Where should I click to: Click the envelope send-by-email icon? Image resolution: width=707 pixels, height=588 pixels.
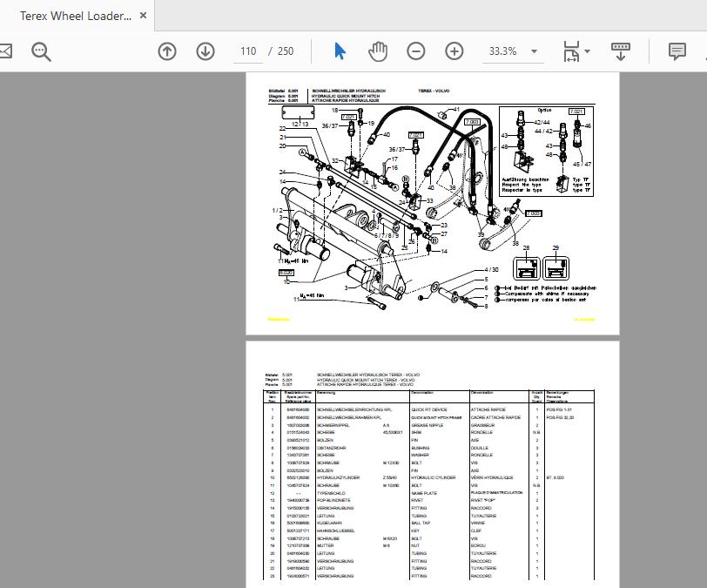(x=6, y=51)
